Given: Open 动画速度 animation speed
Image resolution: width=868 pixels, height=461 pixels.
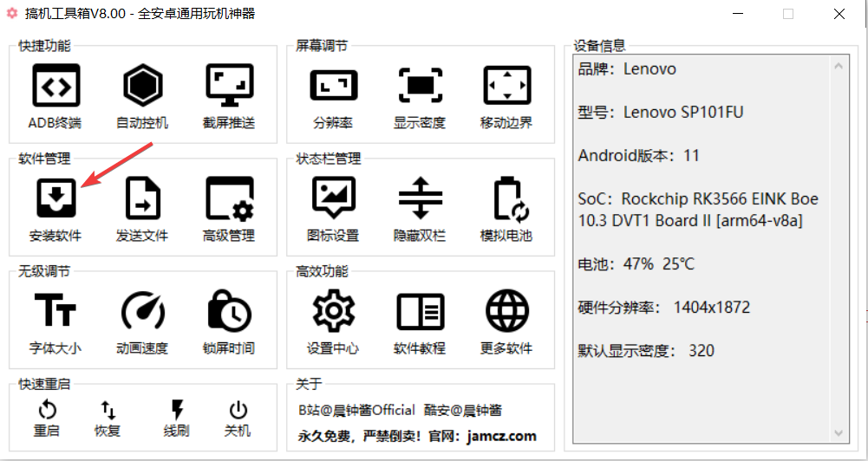Looking at the screenshot, I should pyautogui.click(x=142, y=322).
